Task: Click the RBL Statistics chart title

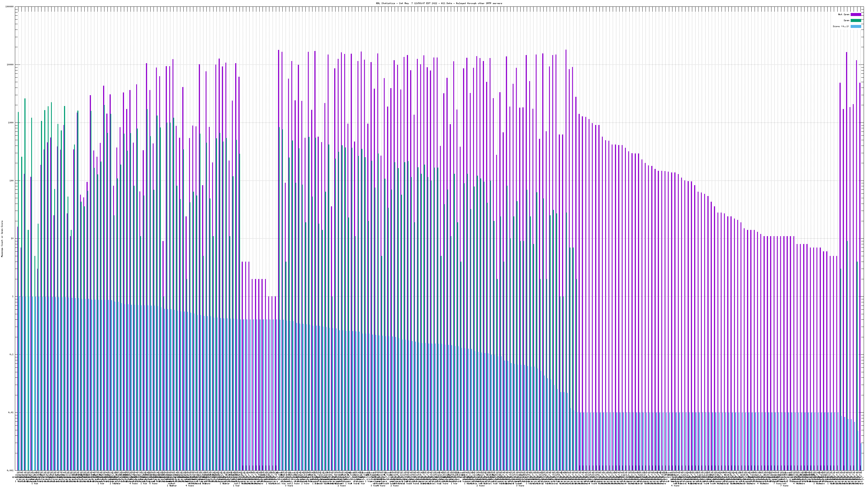Action: pyautogui.click(x=439, y=3)
